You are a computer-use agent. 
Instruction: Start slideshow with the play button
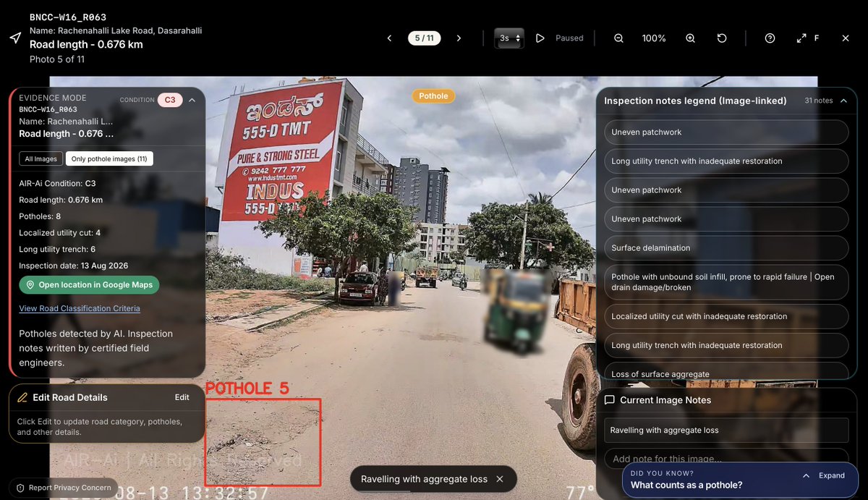(x=540, y=38)
